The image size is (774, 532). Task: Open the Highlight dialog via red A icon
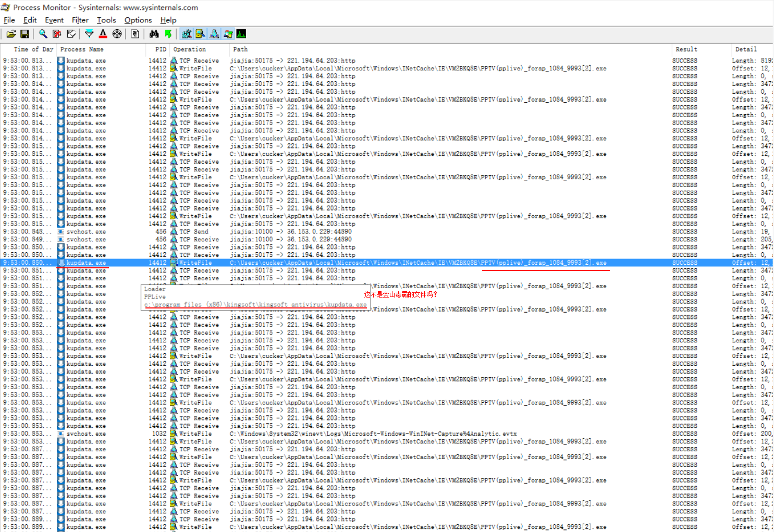pos(103,33)
